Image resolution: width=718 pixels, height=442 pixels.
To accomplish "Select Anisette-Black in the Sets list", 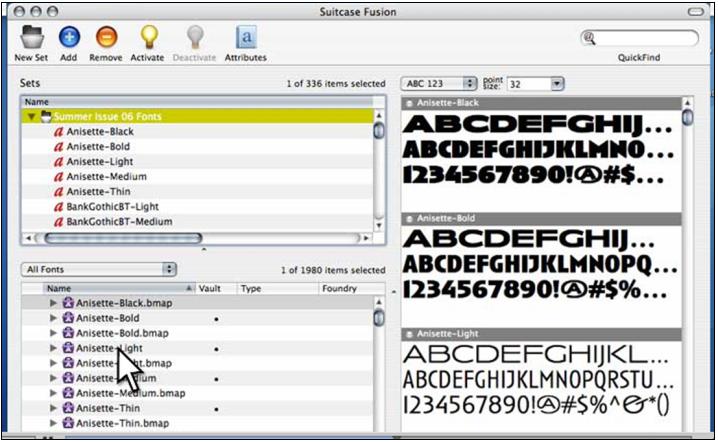I will 100,132.
